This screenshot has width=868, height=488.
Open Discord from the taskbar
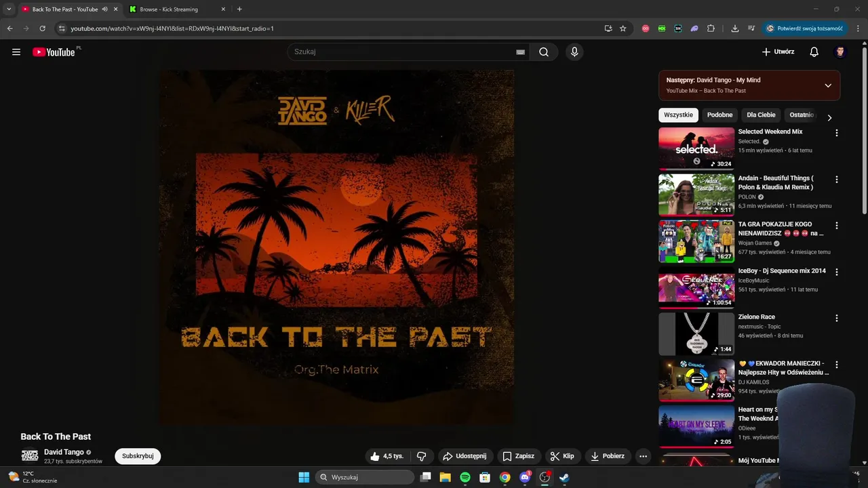(524, 477)
